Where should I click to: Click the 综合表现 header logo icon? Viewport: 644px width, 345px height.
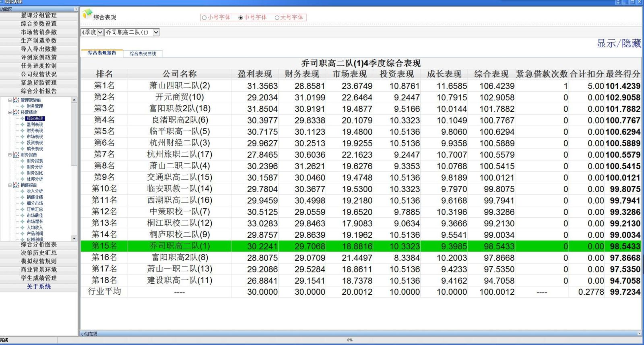[x=87, y=14]
